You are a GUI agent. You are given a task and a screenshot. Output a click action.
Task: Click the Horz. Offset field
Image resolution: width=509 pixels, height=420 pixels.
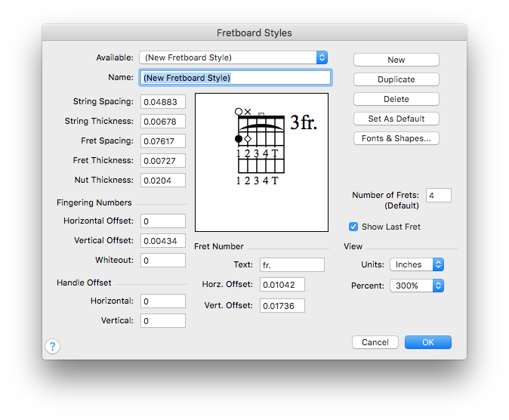pyautogui.click(x=282, y=285)
